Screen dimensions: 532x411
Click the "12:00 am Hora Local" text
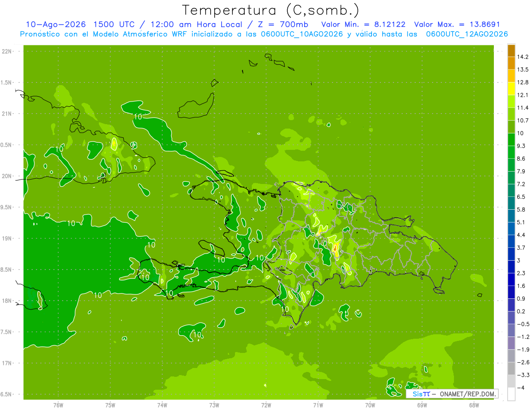click(x=197, y=24)
